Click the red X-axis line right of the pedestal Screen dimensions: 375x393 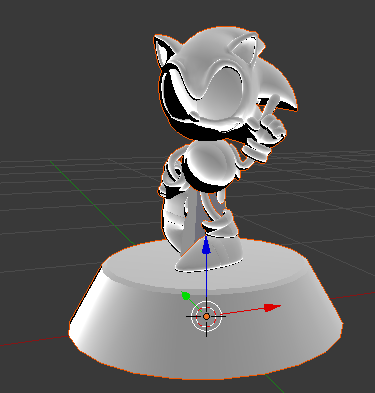pos(353,295)
